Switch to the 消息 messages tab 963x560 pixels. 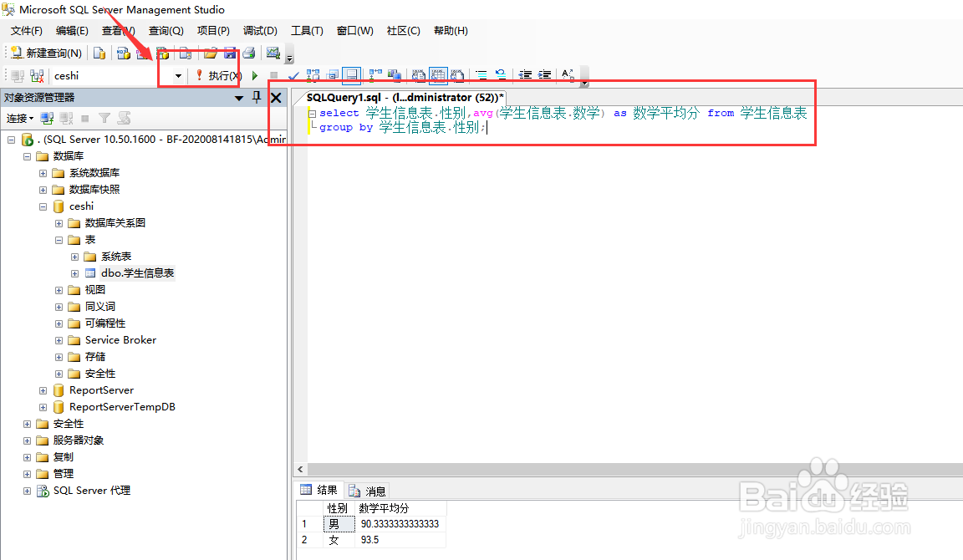pos(367,491)
